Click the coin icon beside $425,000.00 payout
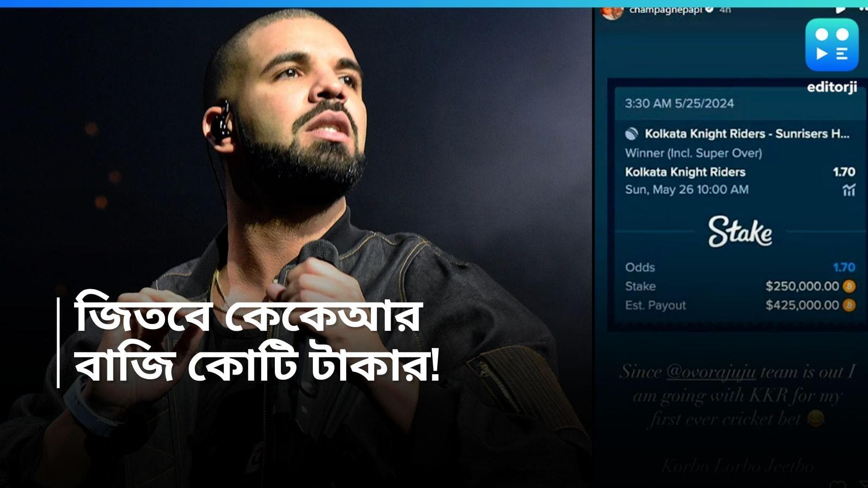 (849, 305)
